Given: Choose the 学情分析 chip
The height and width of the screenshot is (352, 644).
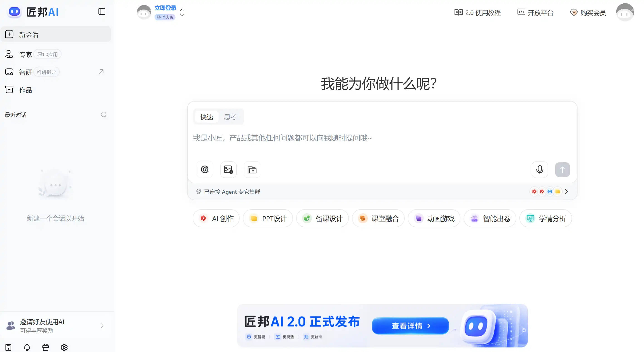Looking at the screenshot, I should 546,218.
